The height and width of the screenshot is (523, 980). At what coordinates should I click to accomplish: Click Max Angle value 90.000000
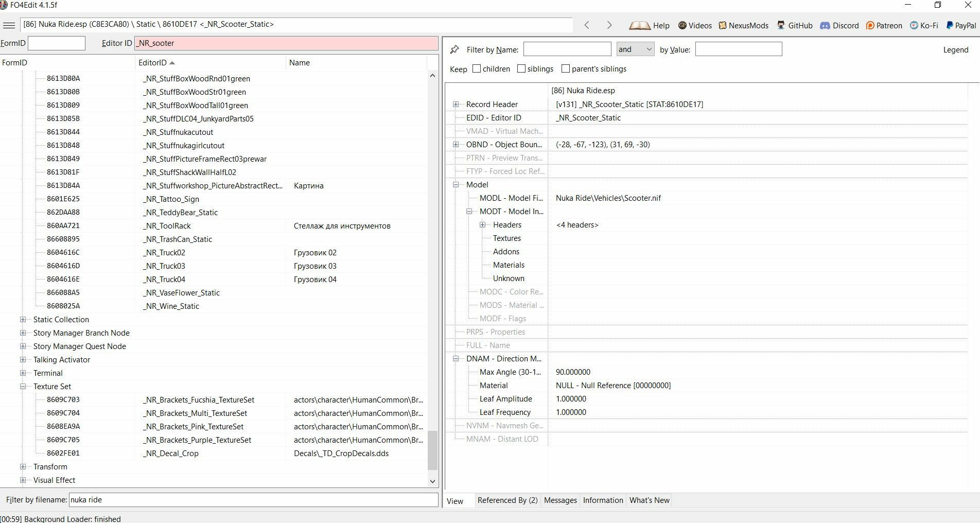(573, 372)
